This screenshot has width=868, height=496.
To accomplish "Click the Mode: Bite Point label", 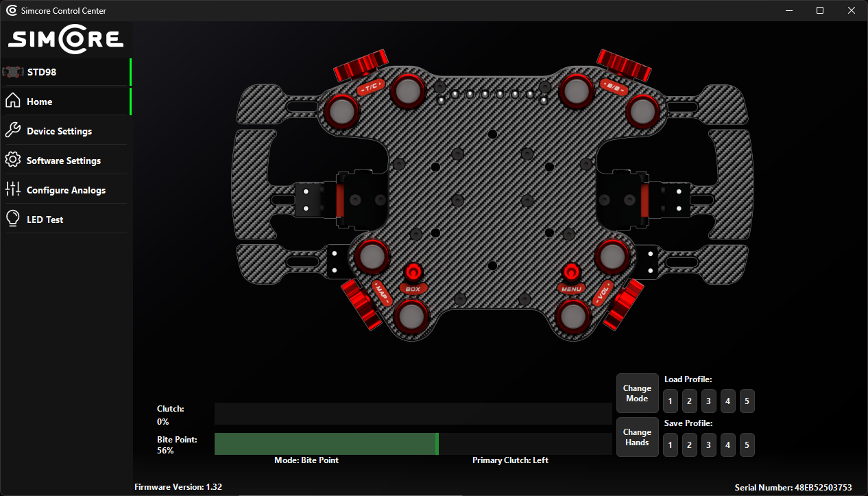I will tap(306, 460).
